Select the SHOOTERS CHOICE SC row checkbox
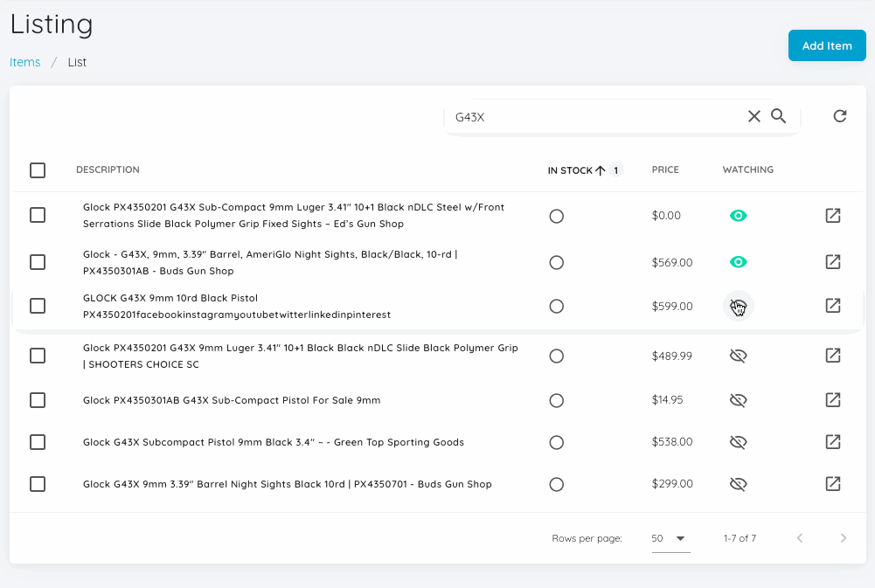 pos(38,356)
